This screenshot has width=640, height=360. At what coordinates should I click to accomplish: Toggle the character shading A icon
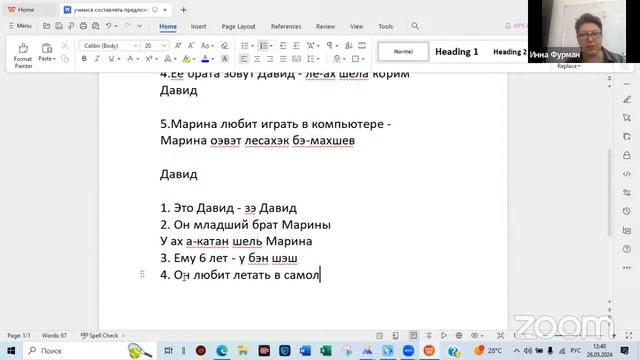(x=225, y=59)
